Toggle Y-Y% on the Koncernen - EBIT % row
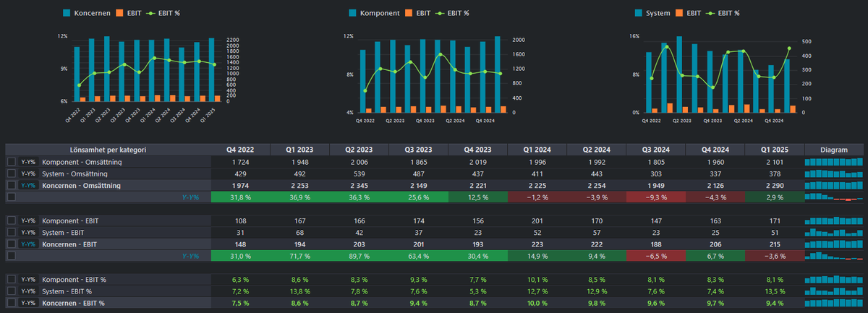 tap(29, 303)
